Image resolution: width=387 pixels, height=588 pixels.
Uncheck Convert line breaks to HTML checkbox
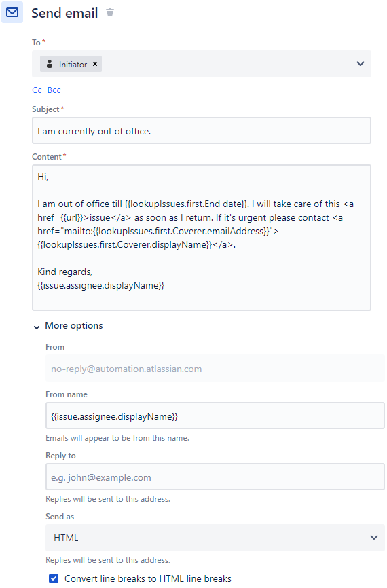54,578
